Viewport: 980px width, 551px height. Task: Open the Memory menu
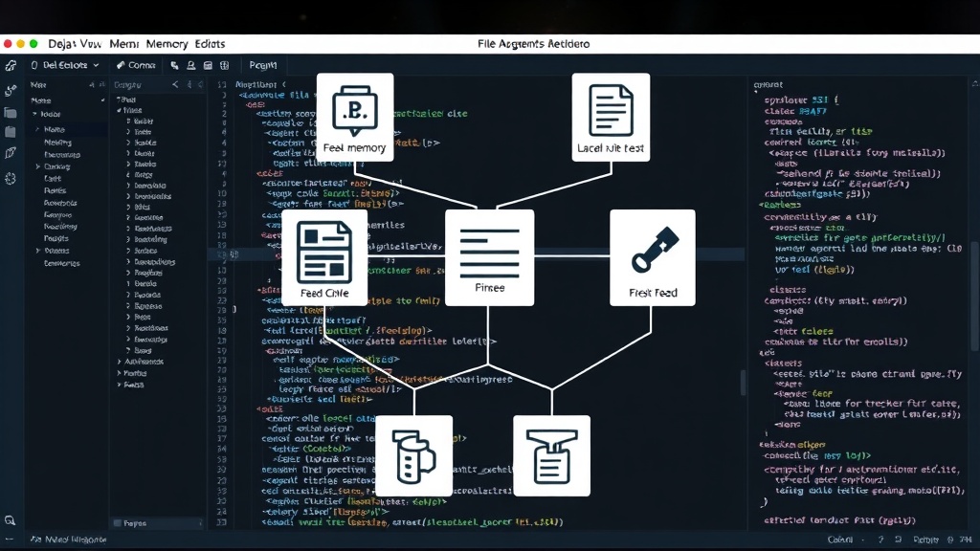[167, 44]
